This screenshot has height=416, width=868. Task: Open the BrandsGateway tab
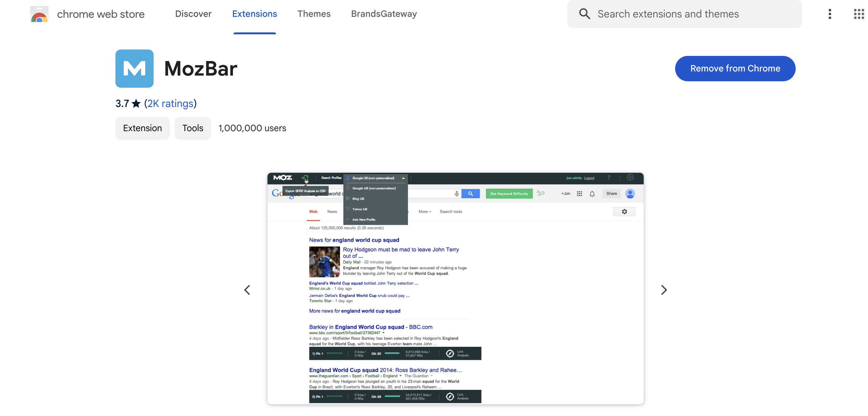point(384,14)
